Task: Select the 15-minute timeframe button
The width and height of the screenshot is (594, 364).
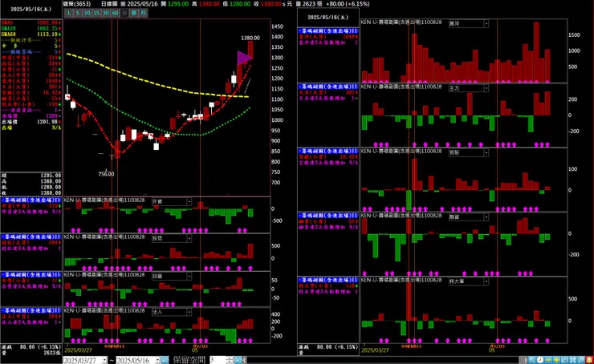Action: point(96,13)
